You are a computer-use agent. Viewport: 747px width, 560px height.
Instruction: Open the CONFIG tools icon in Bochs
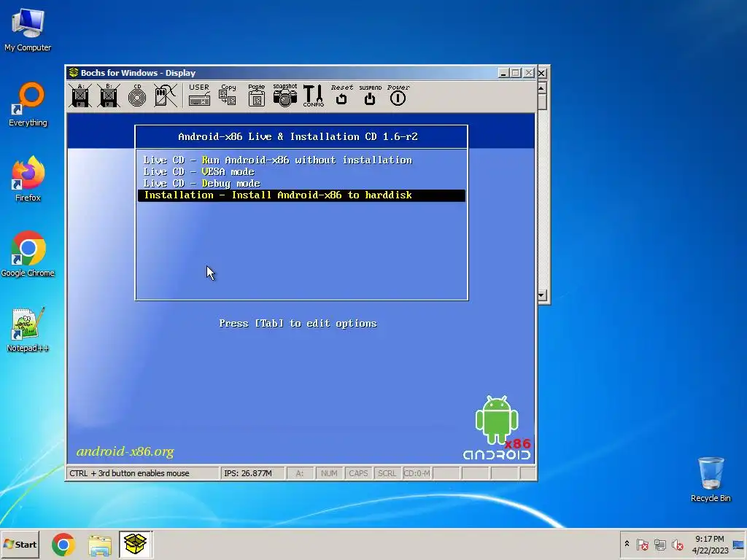point(313,96)
